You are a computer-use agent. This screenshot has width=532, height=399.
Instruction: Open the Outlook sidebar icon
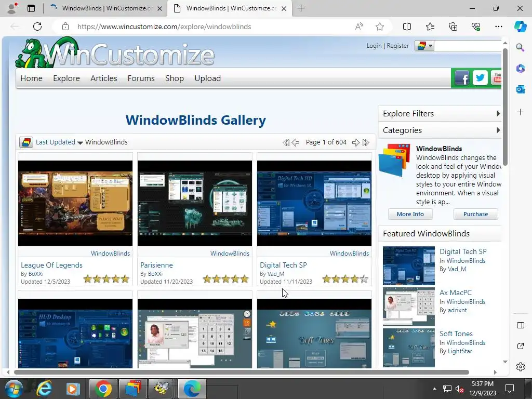(x=520, y=89)
